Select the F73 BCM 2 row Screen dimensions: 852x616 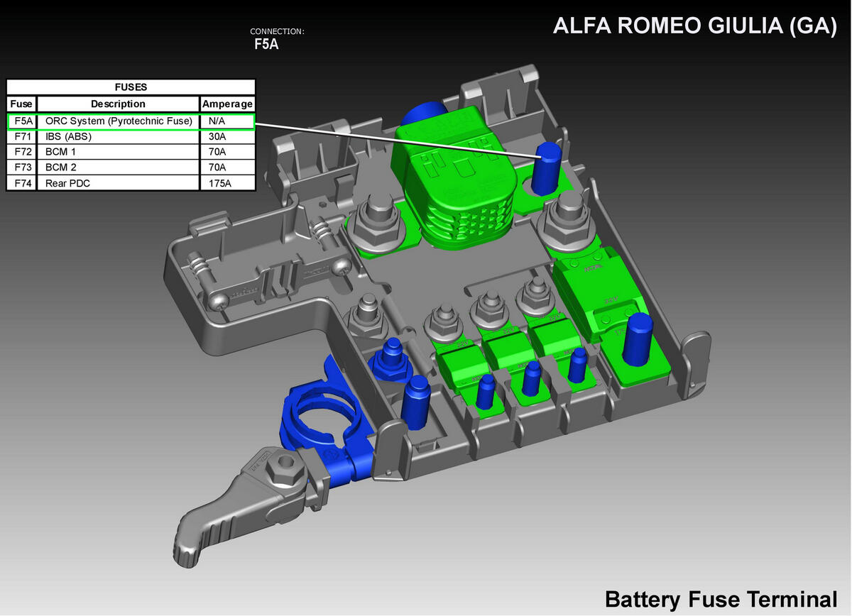(131, 167)
